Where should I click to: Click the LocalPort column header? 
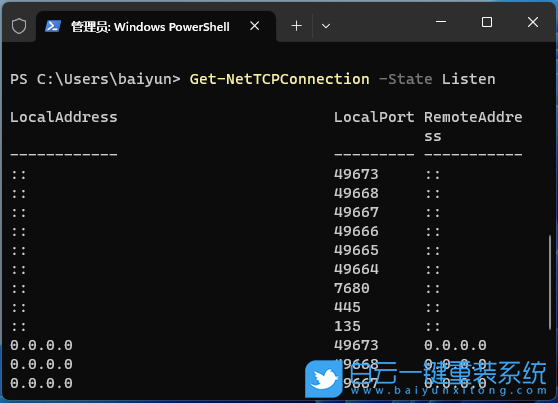[374, 117]
